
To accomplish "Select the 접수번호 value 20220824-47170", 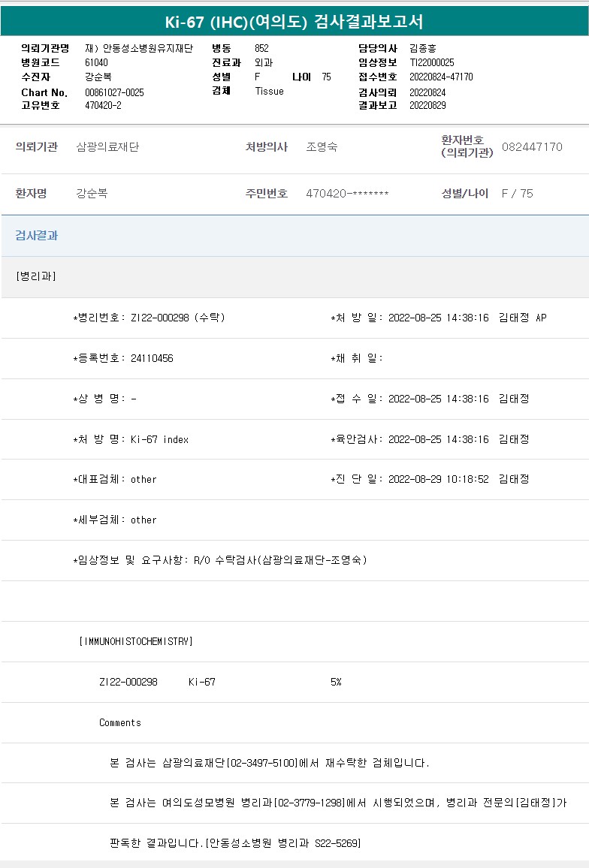I will coord(441,77).
